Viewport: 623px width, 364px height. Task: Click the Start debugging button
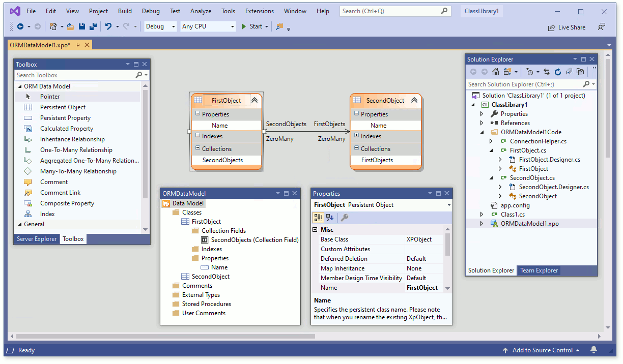pos(254,26)
